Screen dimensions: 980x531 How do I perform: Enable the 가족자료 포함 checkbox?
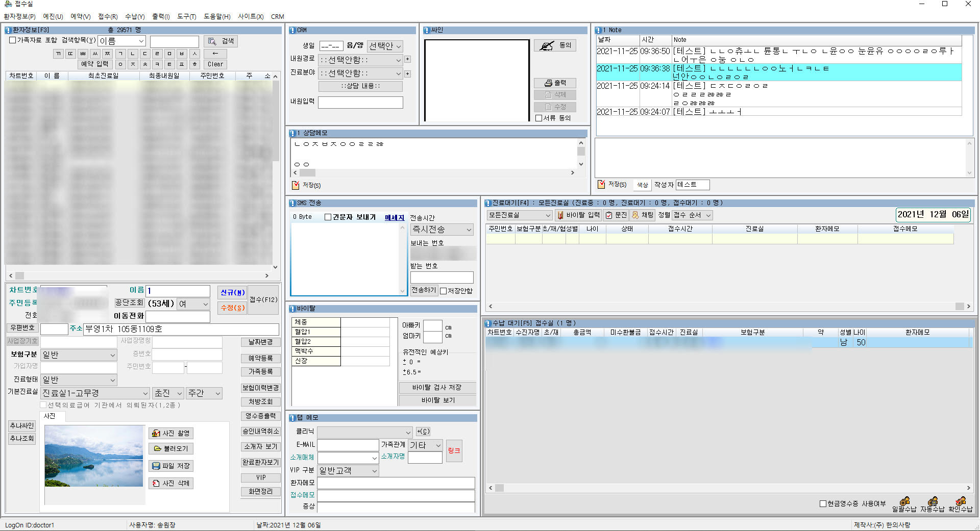(13, 40)
